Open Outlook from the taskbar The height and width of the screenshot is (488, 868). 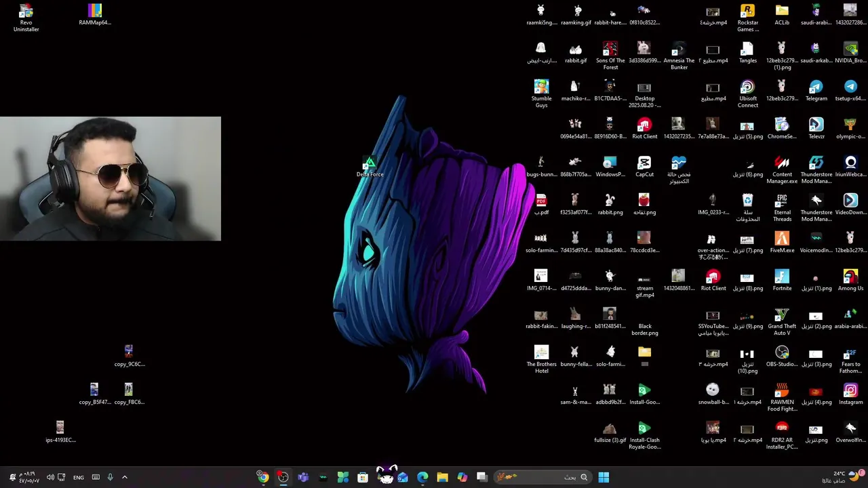pos(403,477)
